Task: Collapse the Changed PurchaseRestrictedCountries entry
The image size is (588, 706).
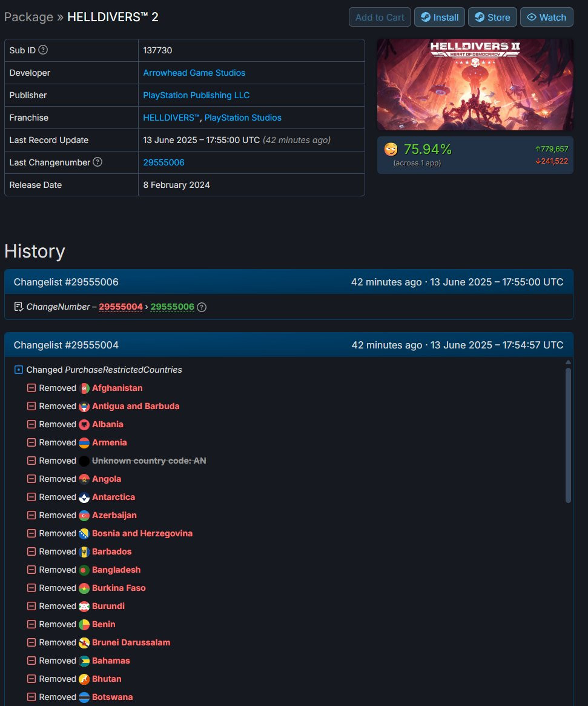Action: click(18, 370)
